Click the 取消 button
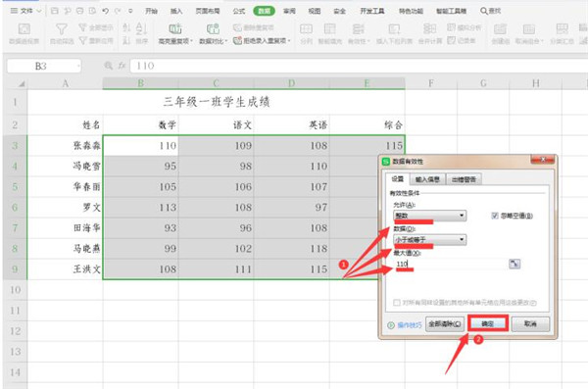 530,323
